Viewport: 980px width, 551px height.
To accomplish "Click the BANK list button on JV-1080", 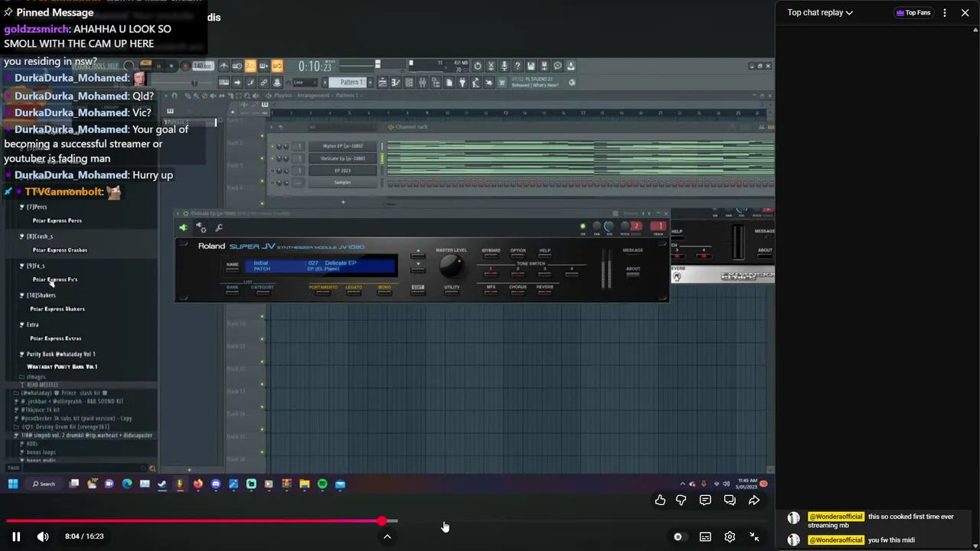I will (x=232, y=293).
